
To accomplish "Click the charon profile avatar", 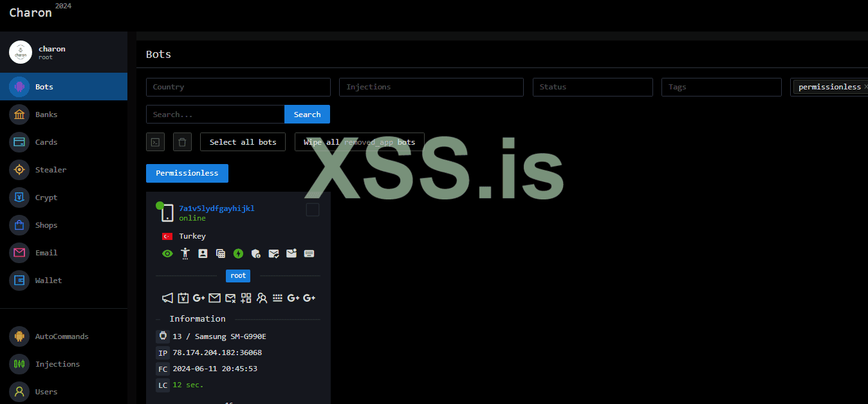I will pyautogui.click(x=21, y=52).
